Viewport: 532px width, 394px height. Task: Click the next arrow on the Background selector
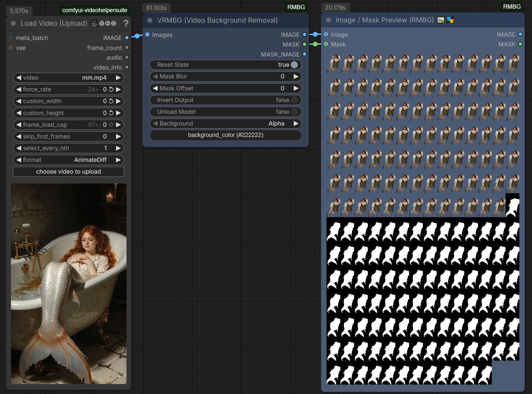[x=296, y=123]
